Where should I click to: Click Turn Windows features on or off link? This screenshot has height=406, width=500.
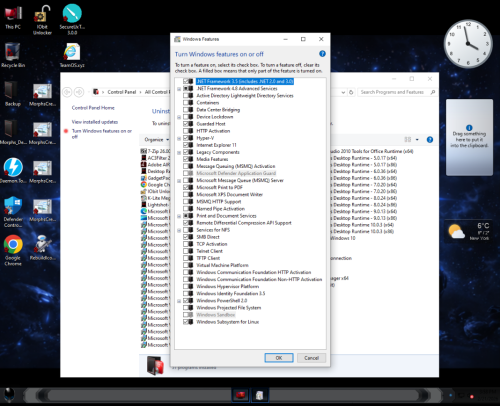pos(102,134)
